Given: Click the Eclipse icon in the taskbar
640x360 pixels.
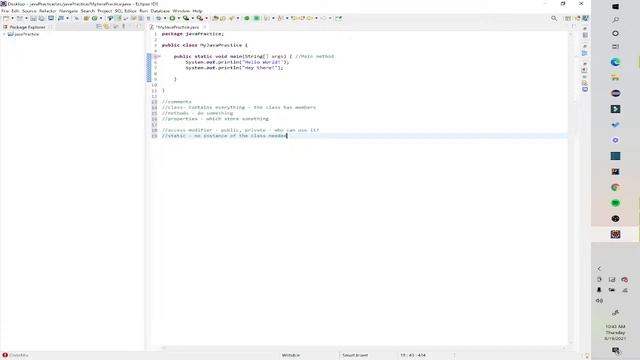Looking at the screenshot, I should tap(616, 93).
